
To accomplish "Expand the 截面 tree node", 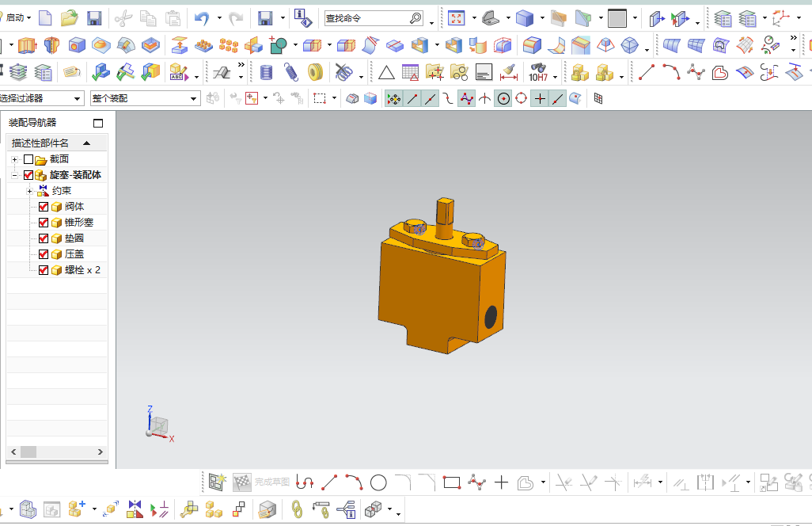I will point(14,159).
